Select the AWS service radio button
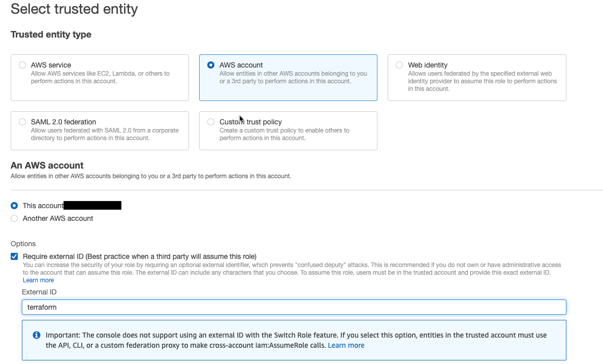Viewport: 603px width, 364px height. pyautogui.click(x=22, y=65)
